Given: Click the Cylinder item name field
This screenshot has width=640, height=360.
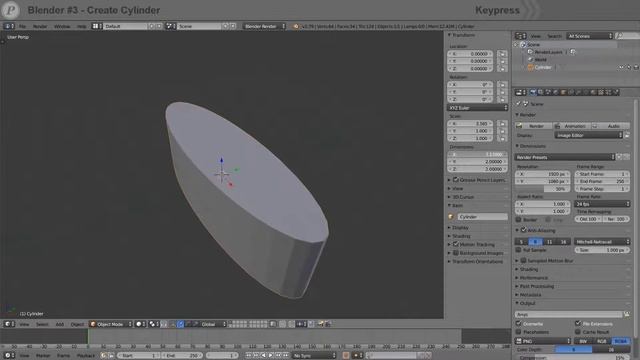Looking at the screenshot, I should [482, 217].
